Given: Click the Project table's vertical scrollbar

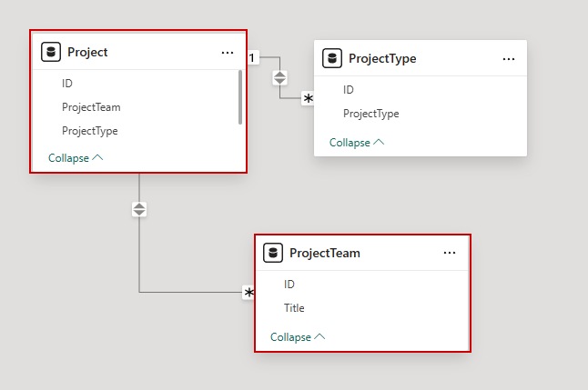Looking at the screenshot, I should (240, 96).
